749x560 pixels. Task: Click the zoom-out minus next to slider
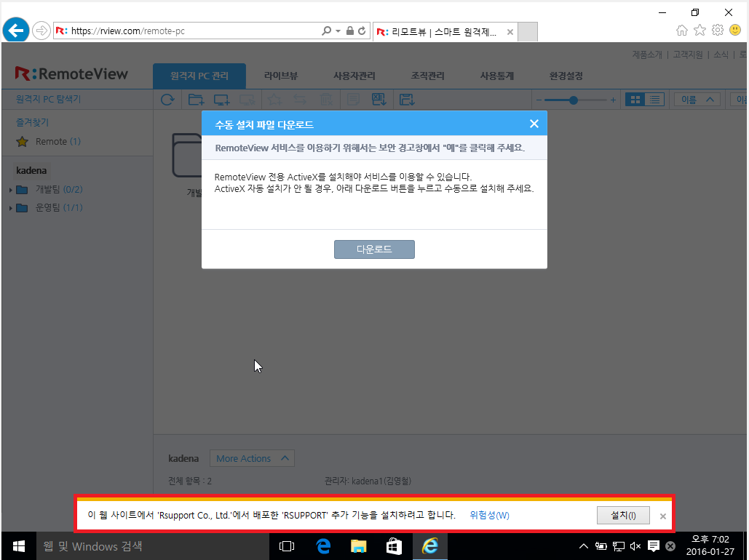click(x=539, y=100)
